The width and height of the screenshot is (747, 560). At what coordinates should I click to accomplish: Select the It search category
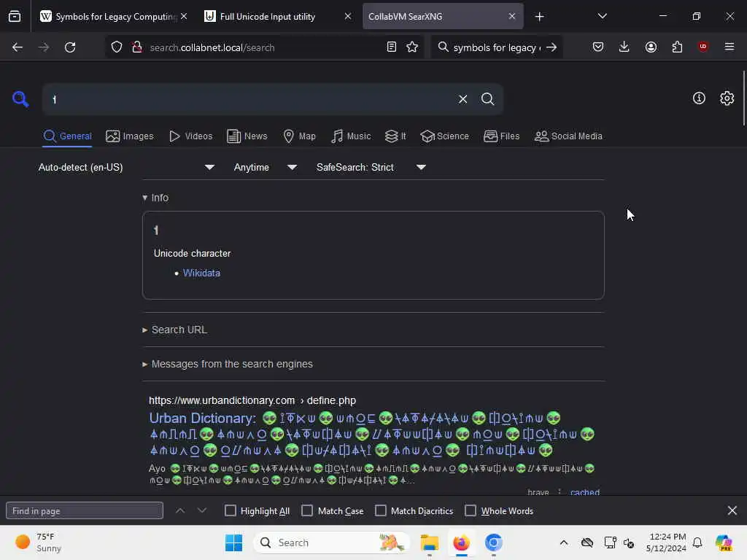(395, 136)
